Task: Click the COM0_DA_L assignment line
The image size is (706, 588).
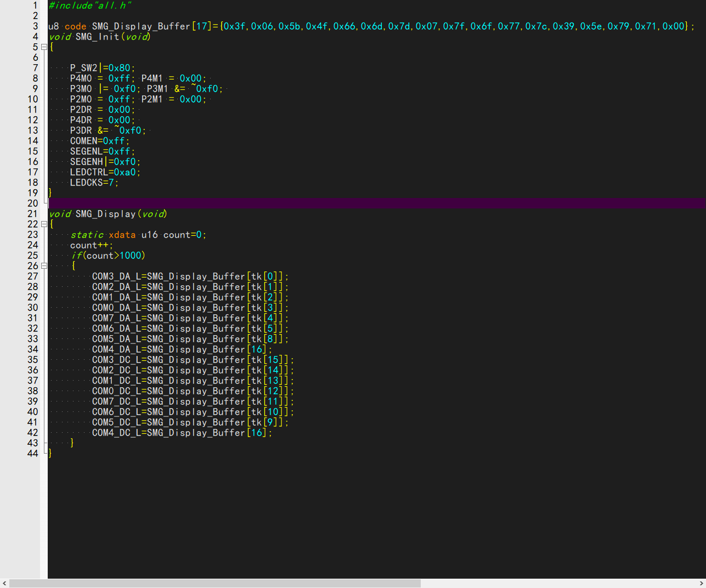Action: click(190, 308)
